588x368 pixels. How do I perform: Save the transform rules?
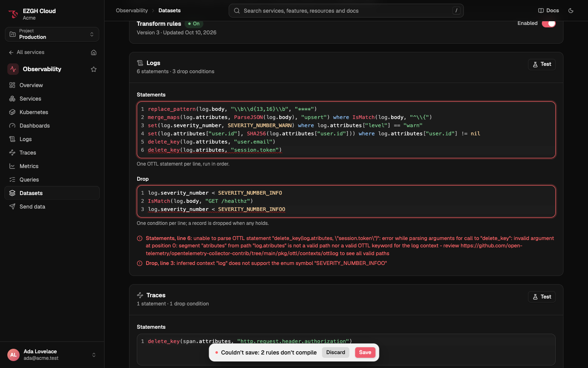tap(365, 352)
